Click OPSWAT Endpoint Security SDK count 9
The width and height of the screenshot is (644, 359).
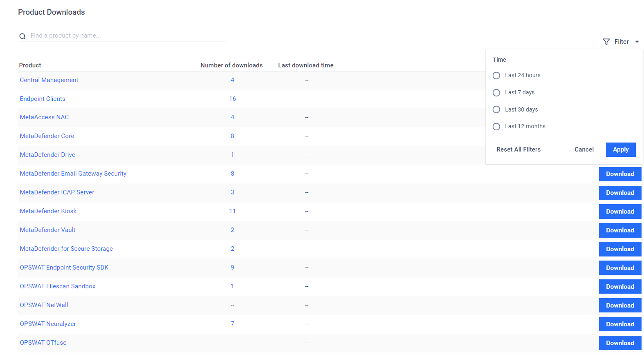(x=232, y=268)
